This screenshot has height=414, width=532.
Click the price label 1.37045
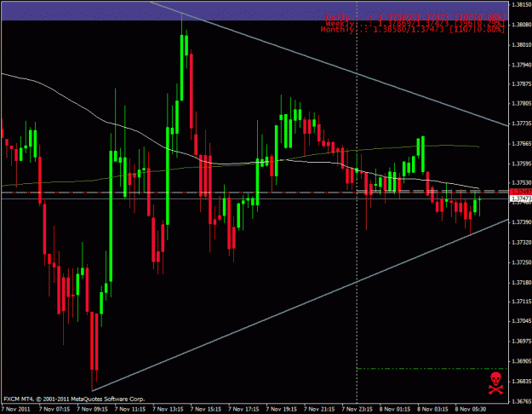tap(522, 321)
